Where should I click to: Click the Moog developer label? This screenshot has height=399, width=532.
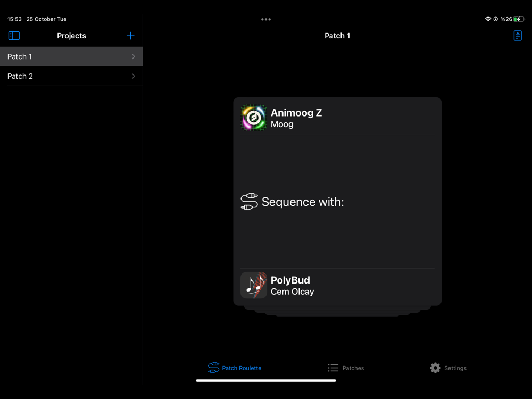tap(282, 124)
